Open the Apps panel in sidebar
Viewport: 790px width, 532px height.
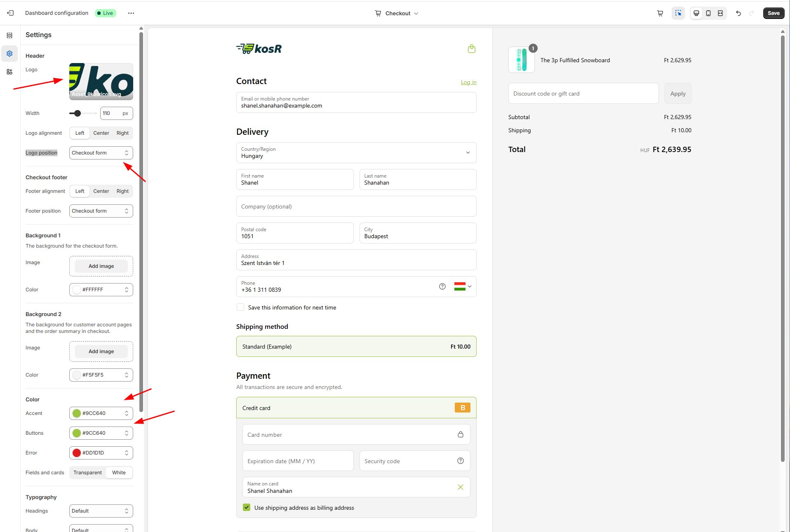click(x=9, y=72)
